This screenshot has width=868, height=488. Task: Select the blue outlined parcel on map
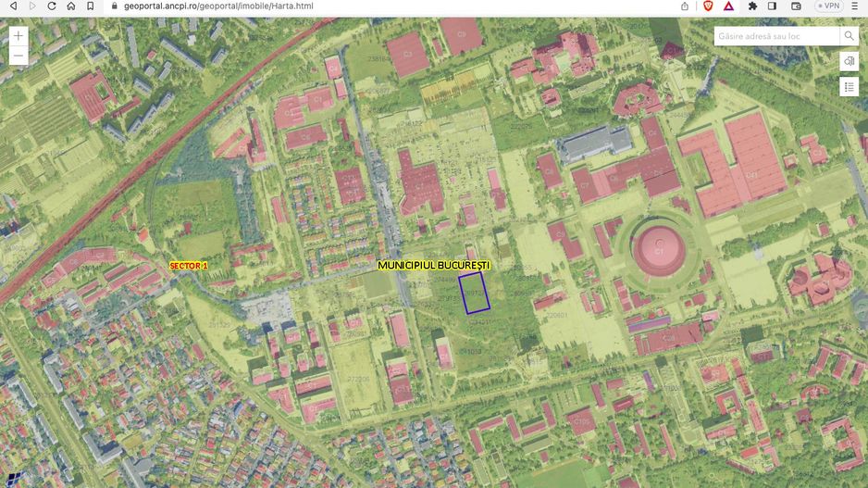[x=475, y=294]
